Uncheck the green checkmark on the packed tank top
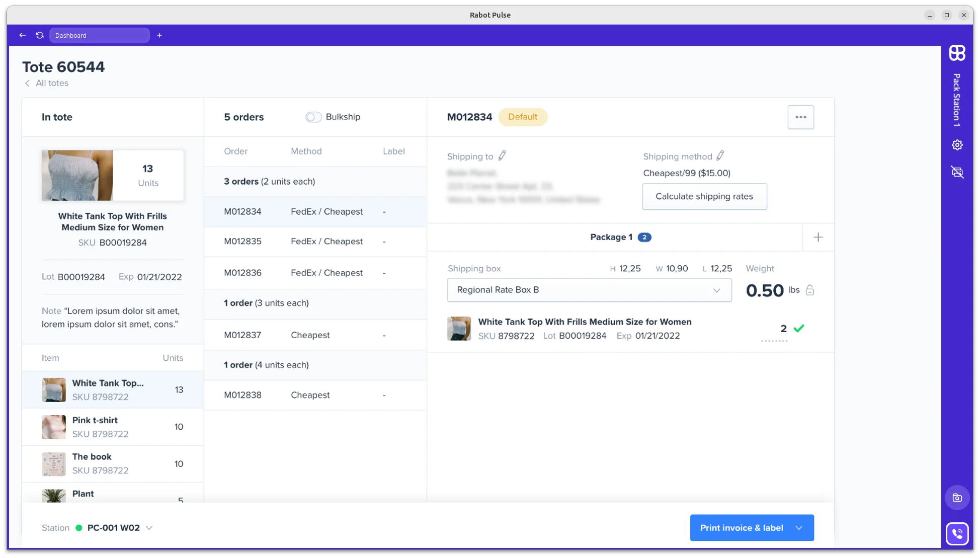The height and width of the screenshot is (558, 980). (799, 328)
